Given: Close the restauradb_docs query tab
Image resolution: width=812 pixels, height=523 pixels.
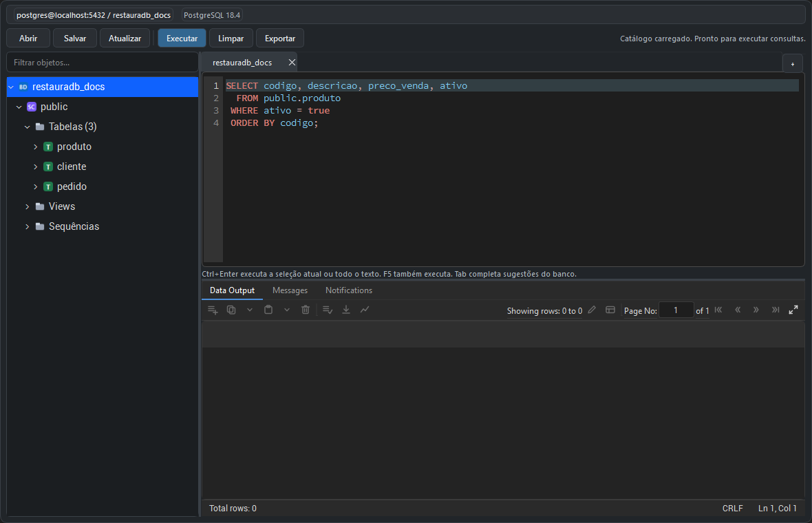Looking at the screenshot, I should (x=292, y=62).
